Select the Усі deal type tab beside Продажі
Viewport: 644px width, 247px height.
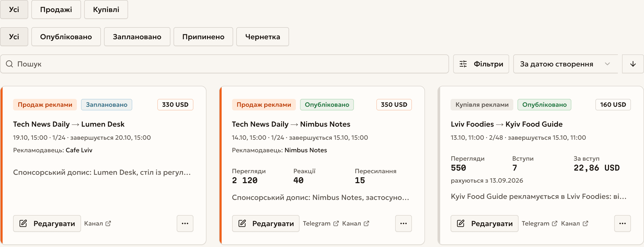click(14, 10)
